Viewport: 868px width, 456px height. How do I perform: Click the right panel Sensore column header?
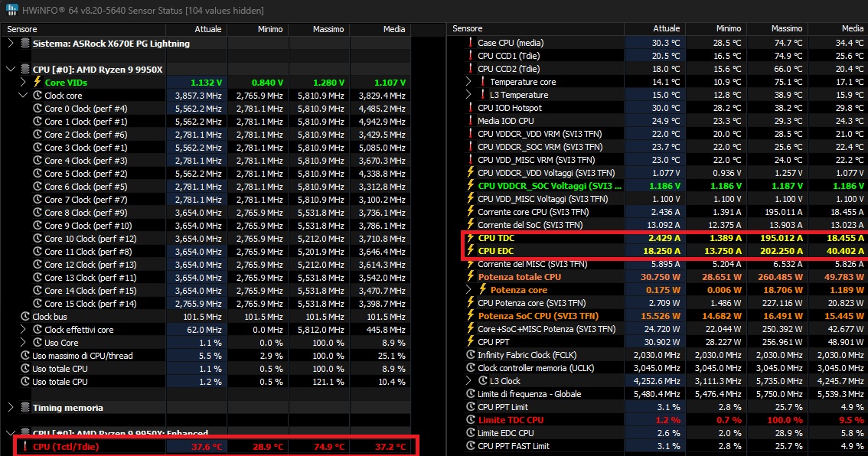click(536, 28)
